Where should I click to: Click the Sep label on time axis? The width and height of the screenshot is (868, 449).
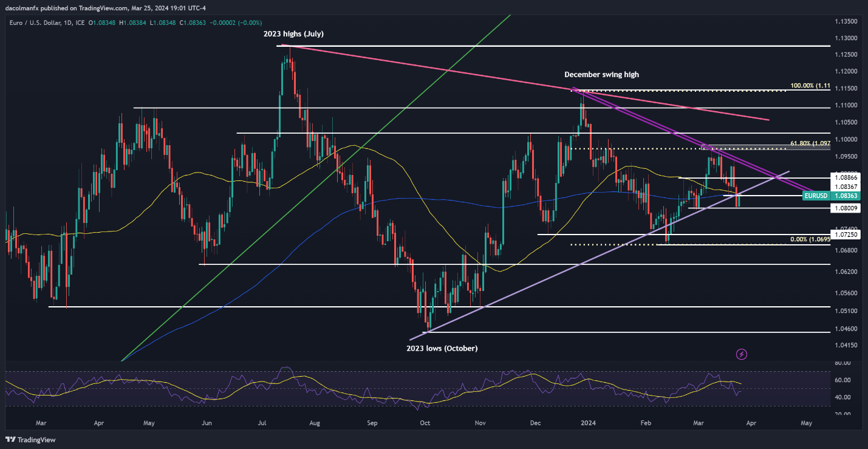click(x=372, y=422)
